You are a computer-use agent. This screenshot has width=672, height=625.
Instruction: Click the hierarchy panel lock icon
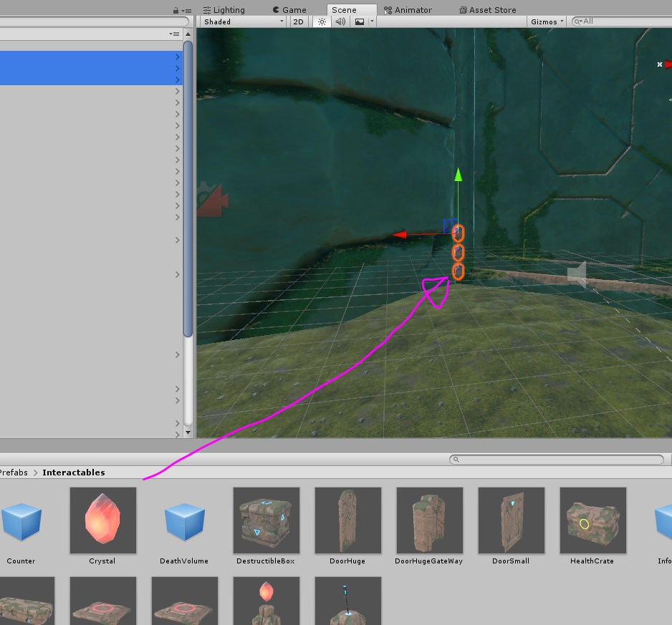click(176, 10)
